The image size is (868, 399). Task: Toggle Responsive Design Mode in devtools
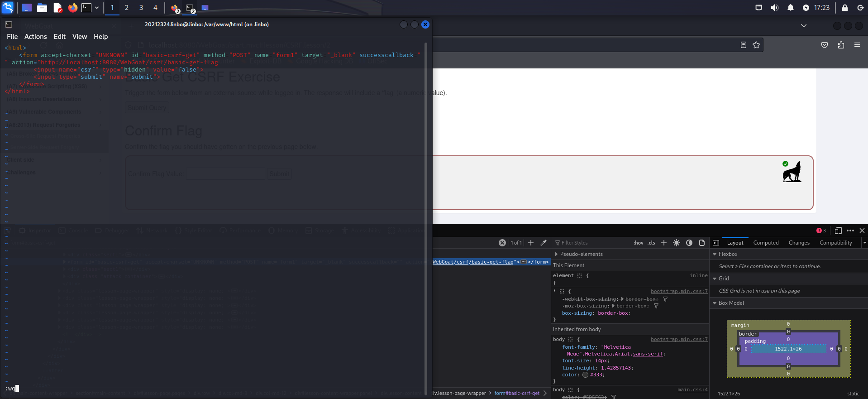pyautogui.click(x=838, y=231)
